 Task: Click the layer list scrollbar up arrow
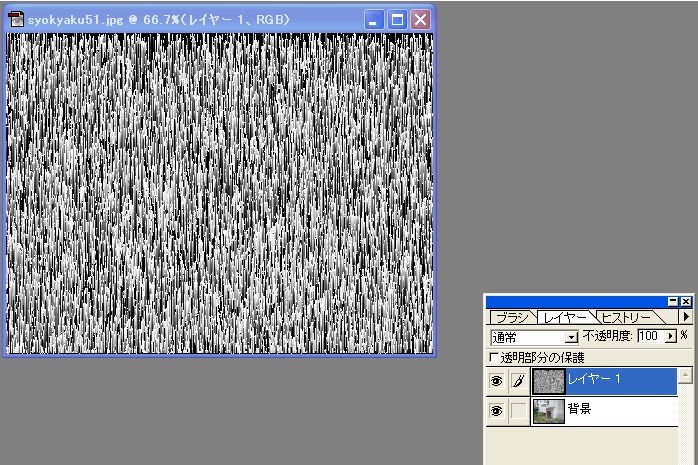pyautogui.click(x=685, y=376)
